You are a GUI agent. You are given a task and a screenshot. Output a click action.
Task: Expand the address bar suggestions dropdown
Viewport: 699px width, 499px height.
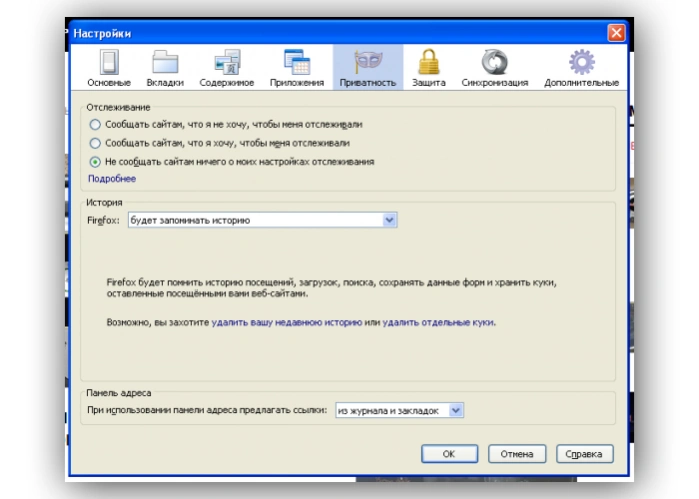[x=456, y=410]
